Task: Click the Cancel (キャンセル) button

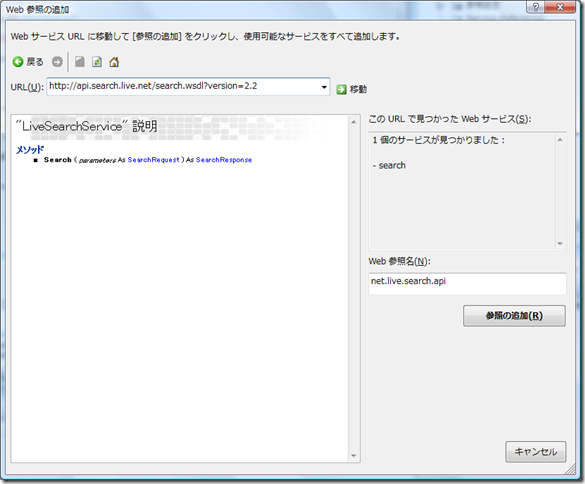Action: pos(535,452)
